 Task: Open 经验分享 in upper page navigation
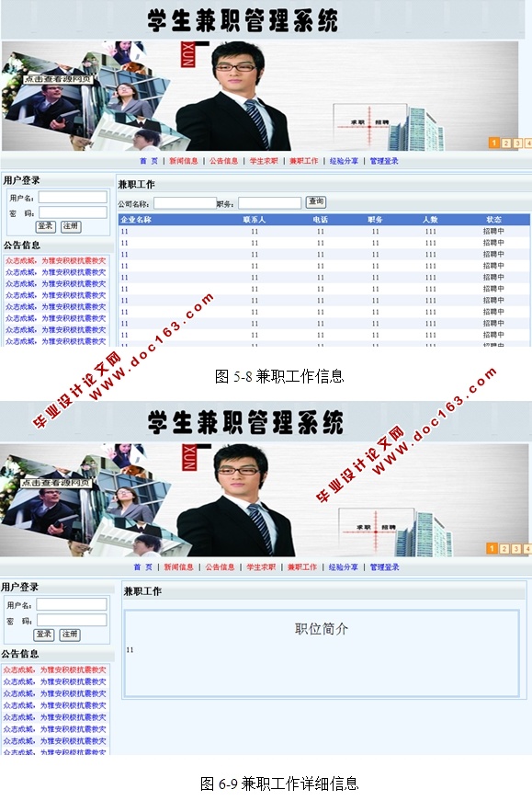pyautogui.click(x=344, y=161)
